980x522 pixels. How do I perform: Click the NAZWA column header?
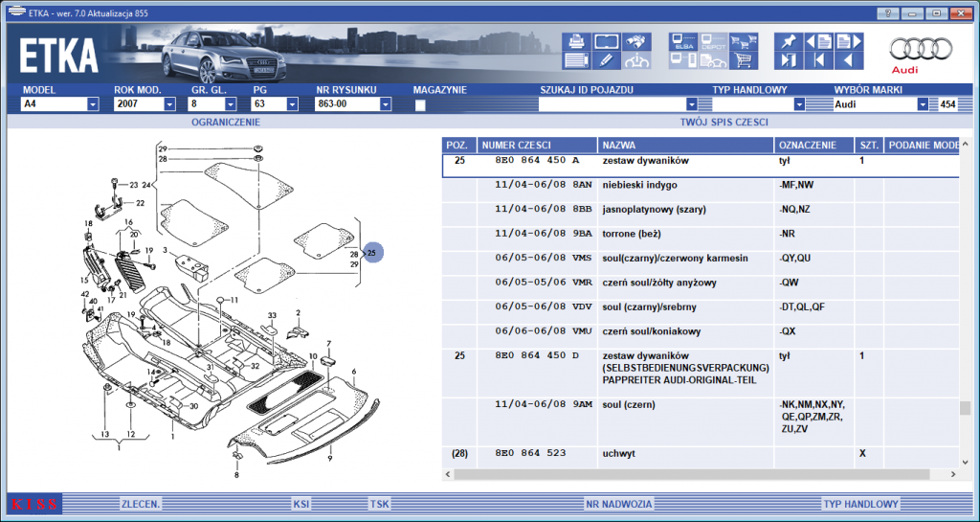tap(685, 145)
